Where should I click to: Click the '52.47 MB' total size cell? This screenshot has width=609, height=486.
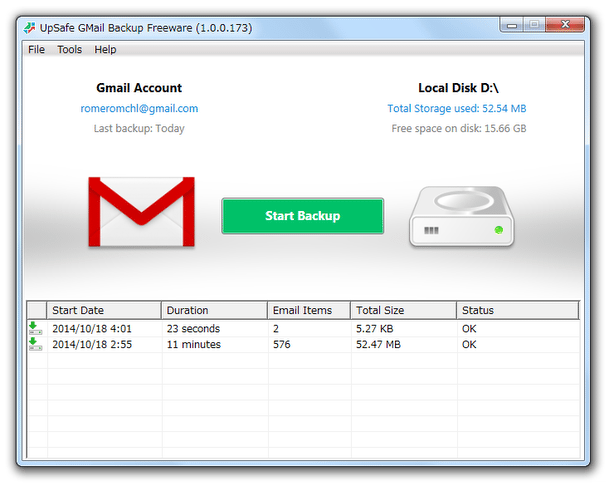(378, 344)
